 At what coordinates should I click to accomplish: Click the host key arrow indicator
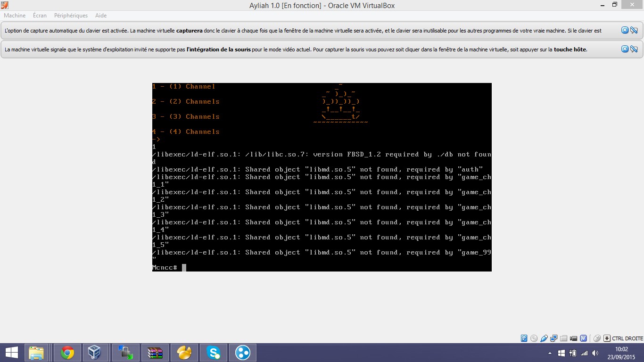click(607, 338)
